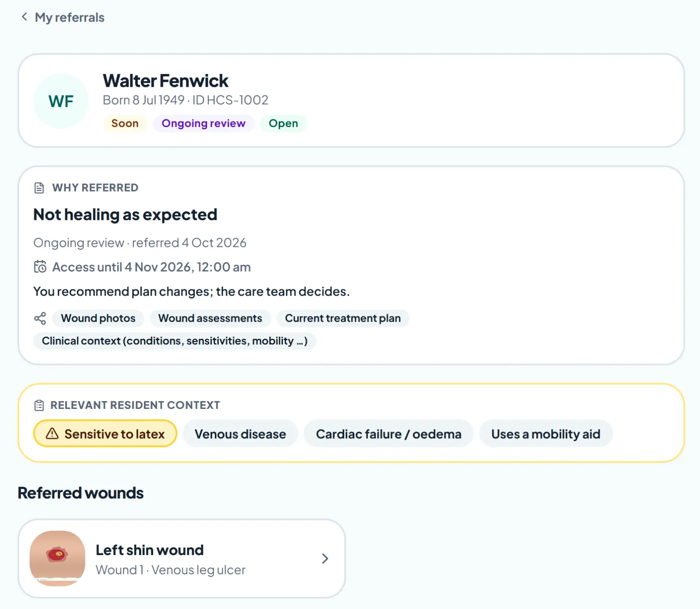
Task: Click the referred 4 Oct 2026 text
Action: [x=189, y=243]
